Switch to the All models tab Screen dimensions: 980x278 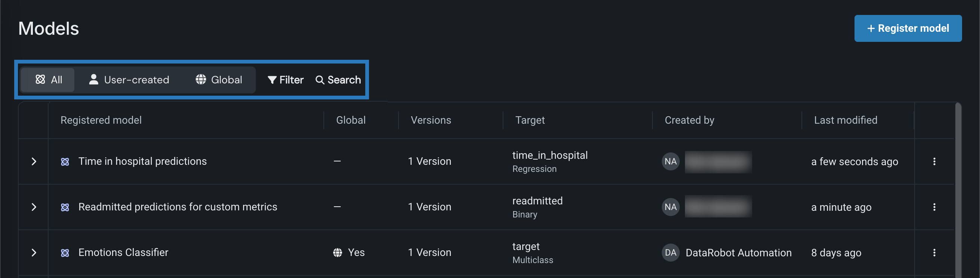coord(48,80)
